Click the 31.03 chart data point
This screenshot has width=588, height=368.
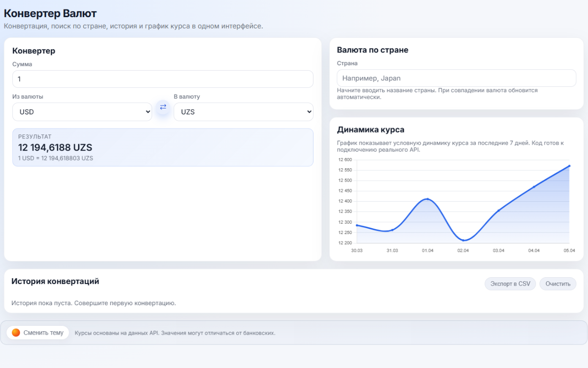point(392,230)
